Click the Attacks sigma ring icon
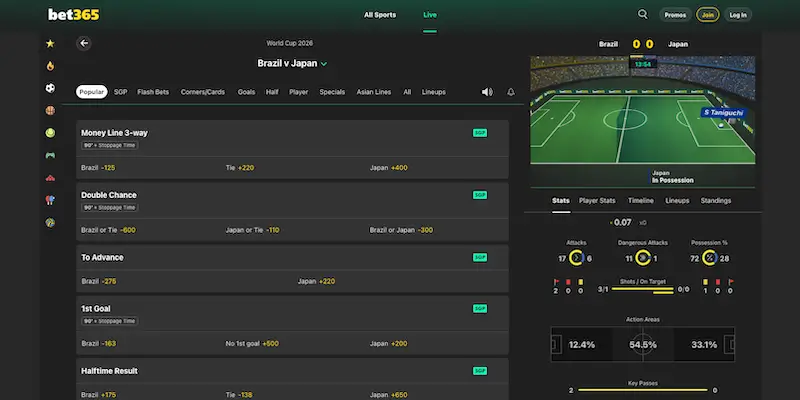 coord(577,258)
